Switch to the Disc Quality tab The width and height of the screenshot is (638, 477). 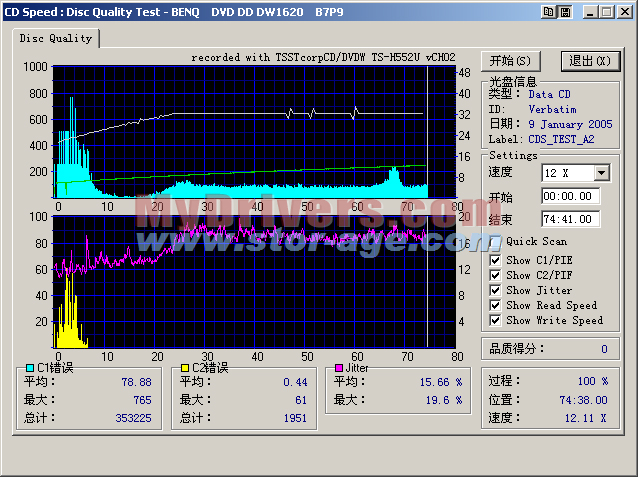(58, 38)
